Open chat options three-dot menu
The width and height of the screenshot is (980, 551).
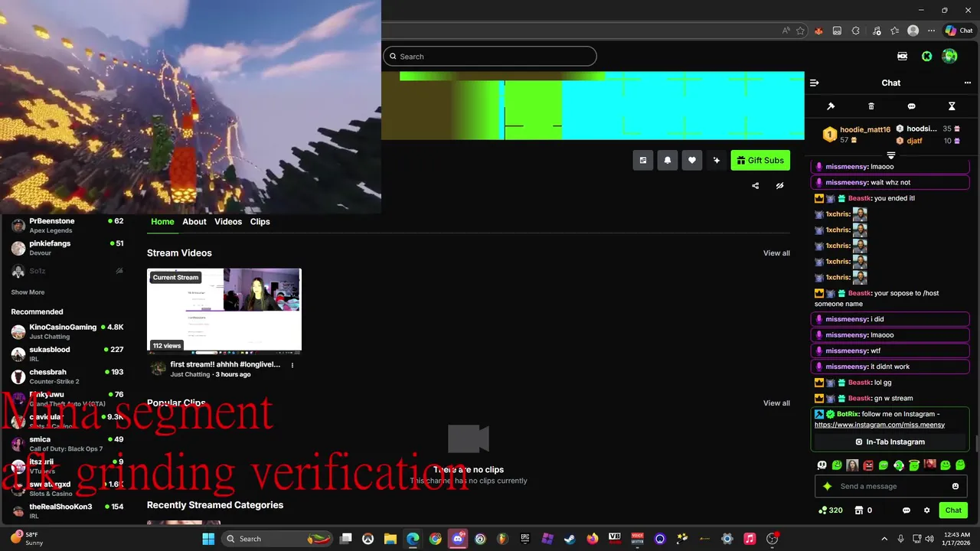tap(967, 83)
